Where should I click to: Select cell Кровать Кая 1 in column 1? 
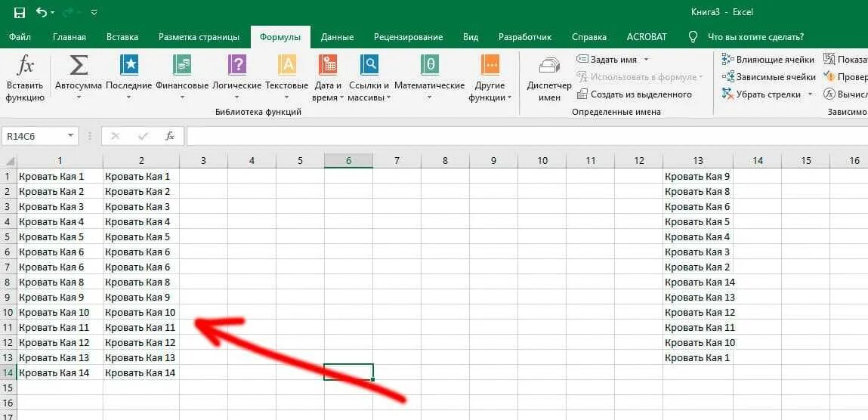[60, 177]
